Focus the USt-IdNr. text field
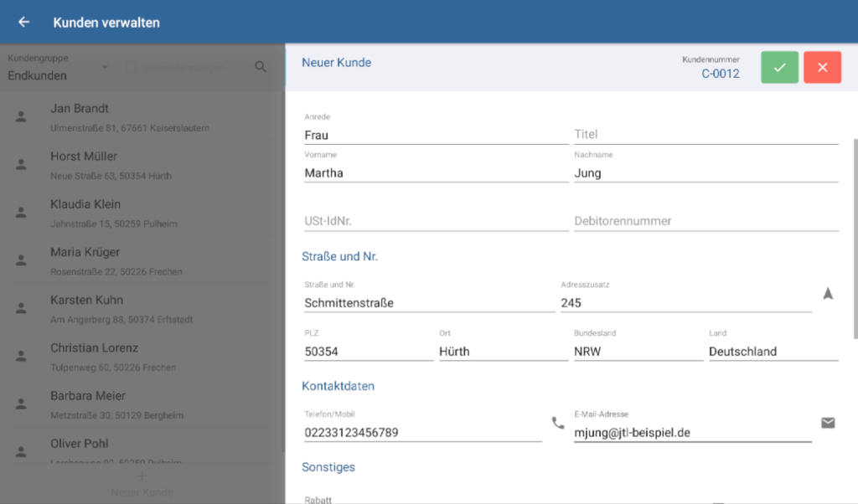Viewport: 858px width, 504px height. pos(436,221)
